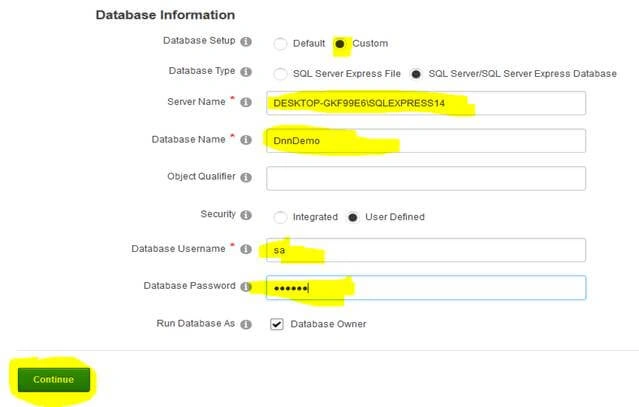The height and width of the screenshot is (407, 639).
Task: Focus the Server Name input field
Action: pyautogui.click(x=426, y=103)
